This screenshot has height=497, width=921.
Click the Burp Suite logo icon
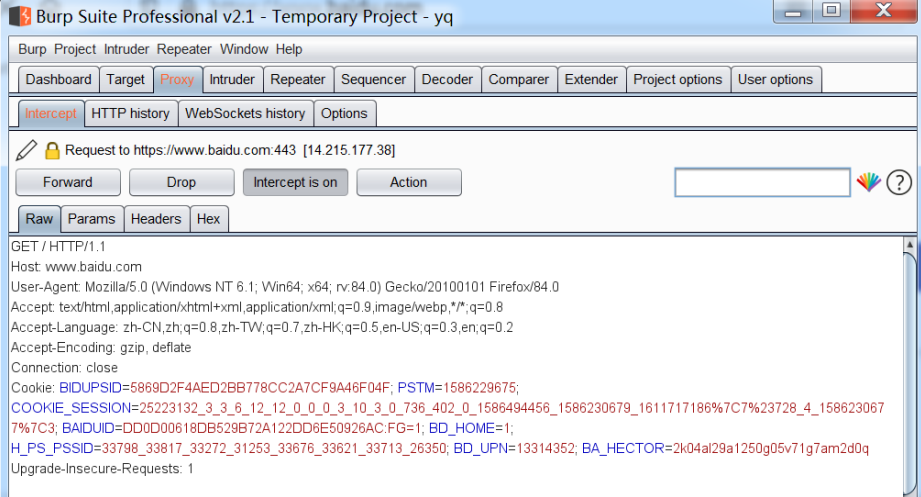pyautogui.click(x=19, y=16)
